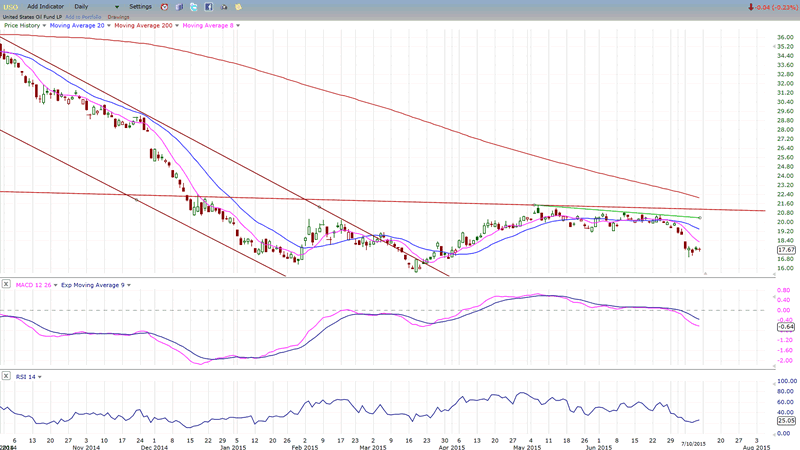
Task: Click the print icon in toolbar
Action: [224, 7]
